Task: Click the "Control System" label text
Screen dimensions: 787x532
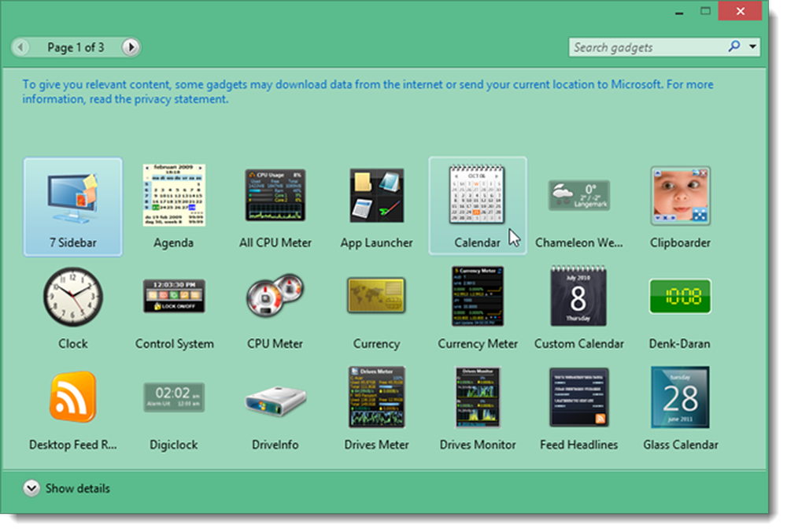Action: coord(174,344)
